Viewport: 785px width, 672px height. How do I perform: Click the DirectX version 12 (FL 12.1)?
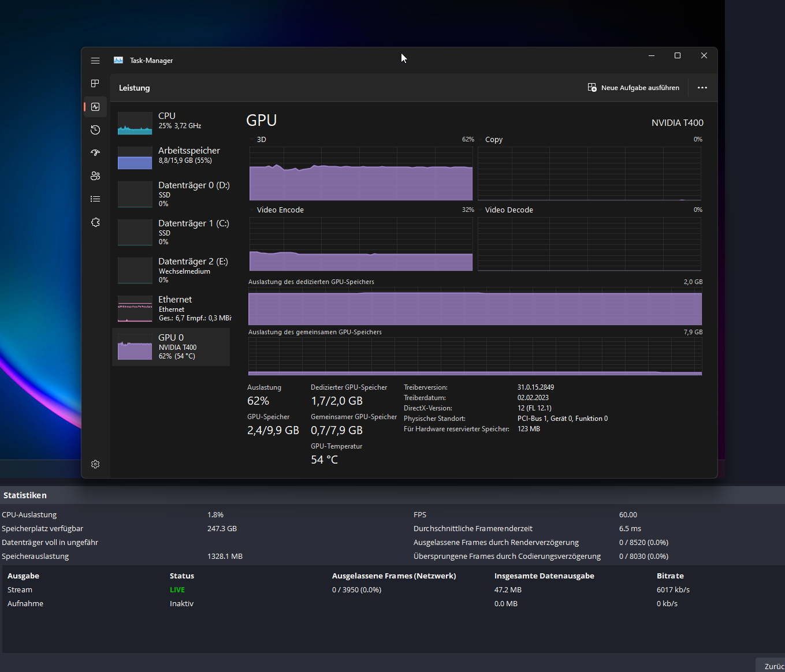pyautogui.click(x=534, y=408)
